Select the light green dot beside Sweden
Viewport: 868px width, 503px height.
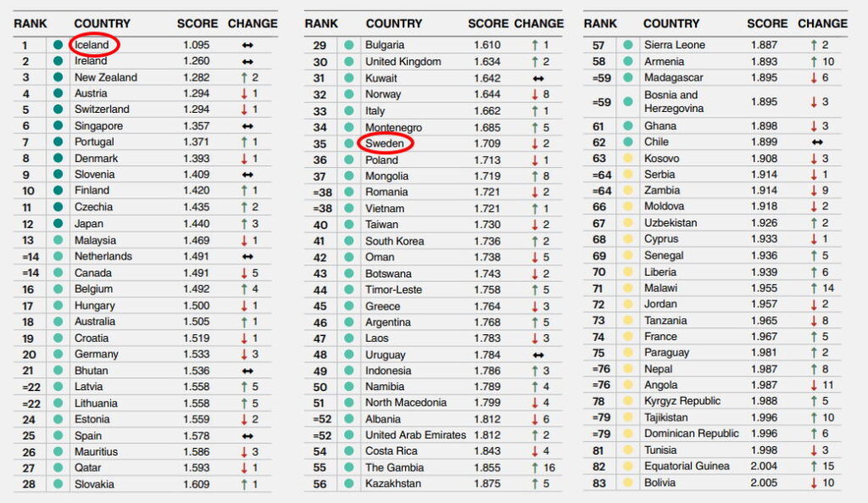click(348, 143)
